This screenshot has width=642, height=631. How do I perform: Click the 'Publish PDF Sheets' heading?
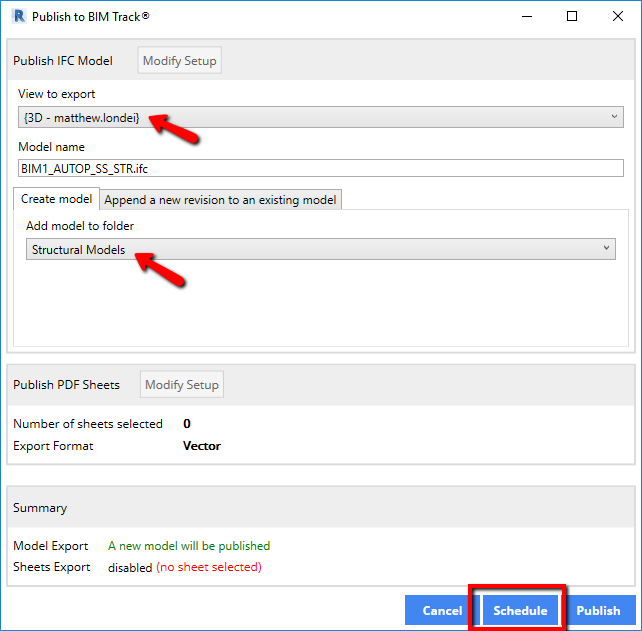(66, 385)
